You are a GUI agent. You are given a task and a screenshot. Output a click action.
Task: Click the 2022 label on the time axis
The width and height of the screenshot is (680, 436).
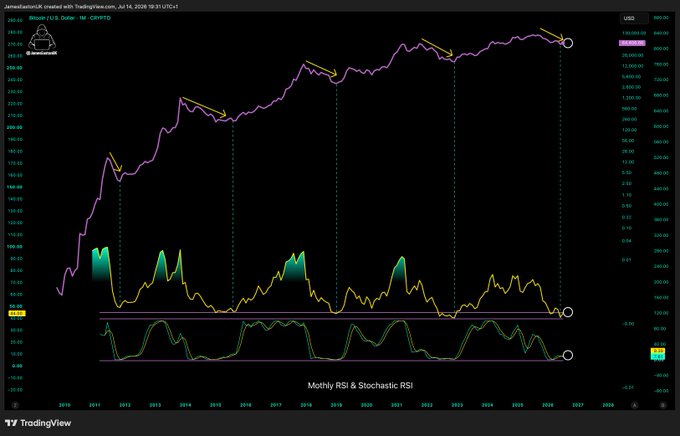427,405
